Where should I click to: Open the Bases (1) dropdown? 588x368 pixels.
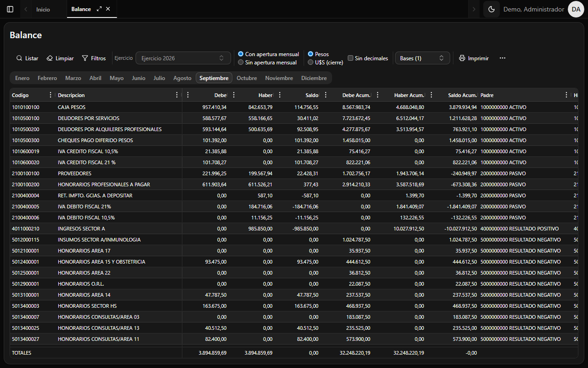click(423, 58)
